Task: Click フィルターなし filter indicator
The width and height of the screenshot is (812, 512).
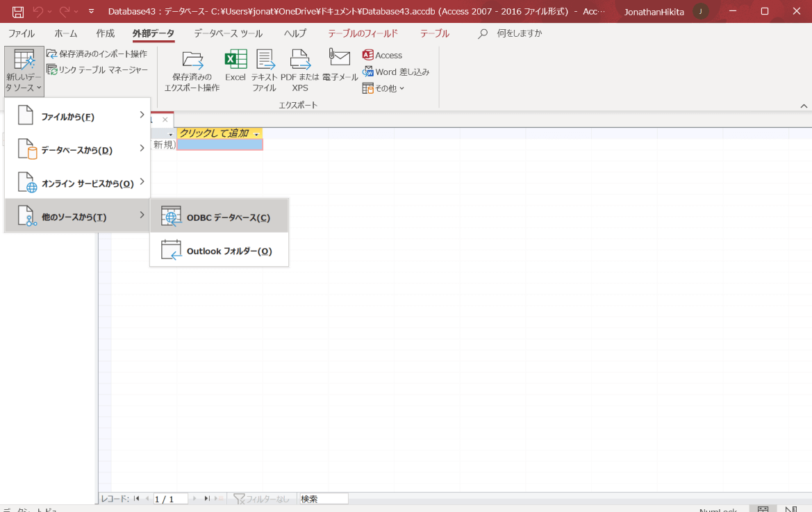Action: (x=261, y=499)
